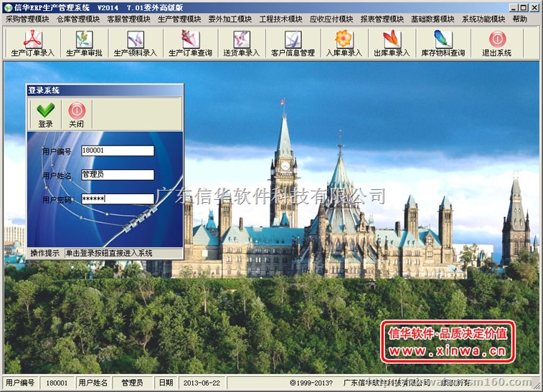The image size is (543, 392).
Task: Click into the 用户密码 password field
Action: pyautogui.click(x=118, y=199)
